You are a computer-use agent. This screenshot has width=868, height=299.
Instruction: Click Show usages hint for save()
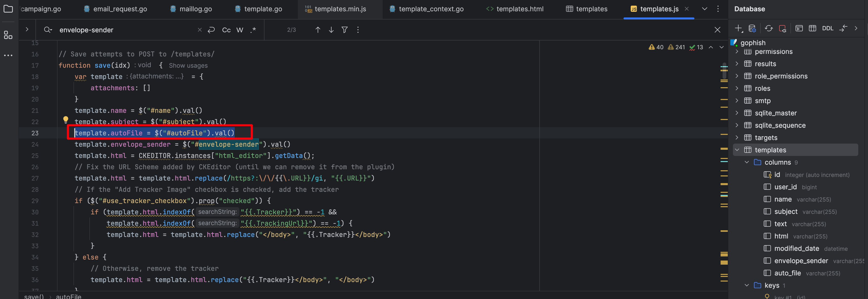pos(188,66)
